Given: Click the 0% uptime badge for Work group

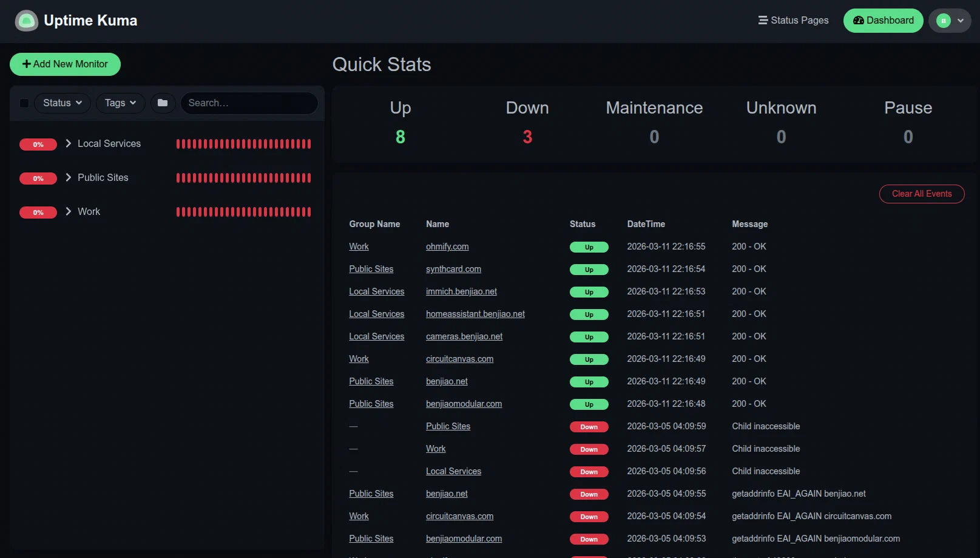Looking at the screenshot, I should (x=38, y=212).
